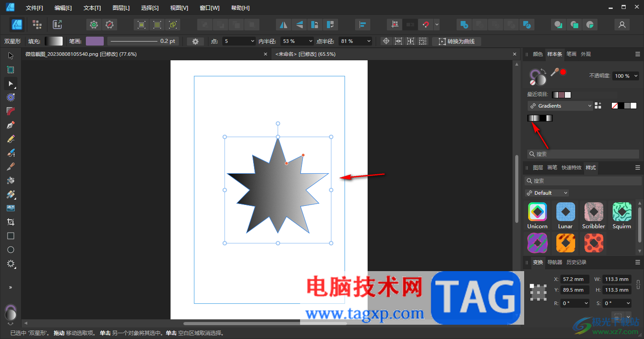This screenshot has width=644, height=339.
Task: Toggle the snapping magnet
Action: tap(426, 25)
